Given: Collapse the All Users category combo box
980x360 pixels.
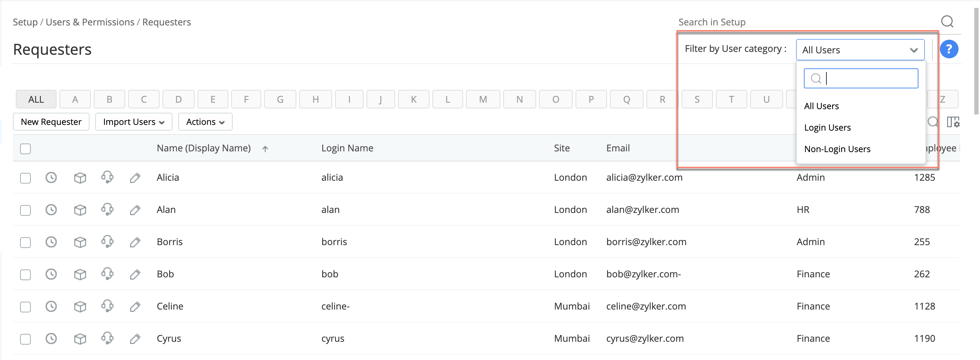Looking at the screenshot, I should point(860,50).
